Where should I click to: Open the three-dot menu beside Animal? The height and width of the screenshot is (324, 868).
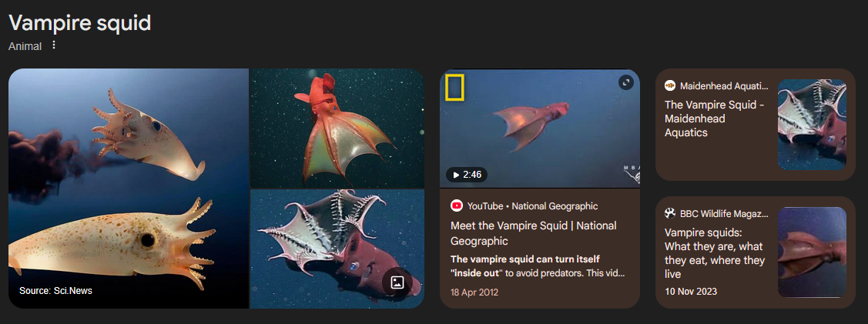point(54,45)
